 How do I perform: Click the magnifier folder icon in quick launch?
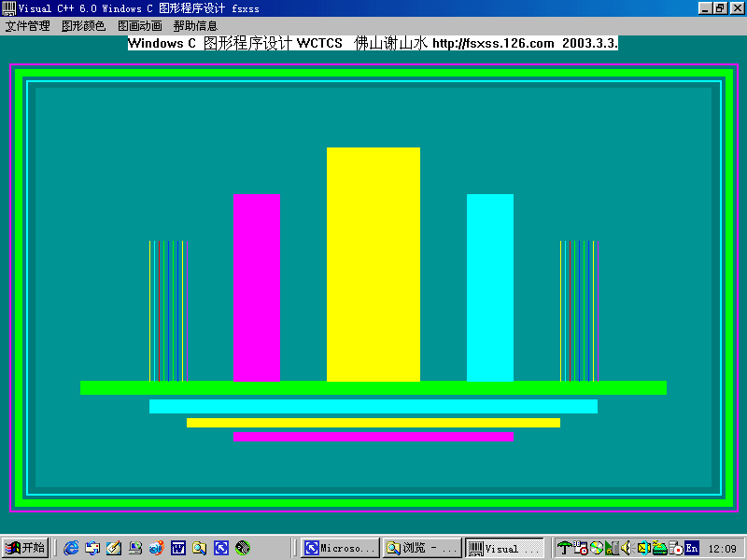(x=200, y=548)
